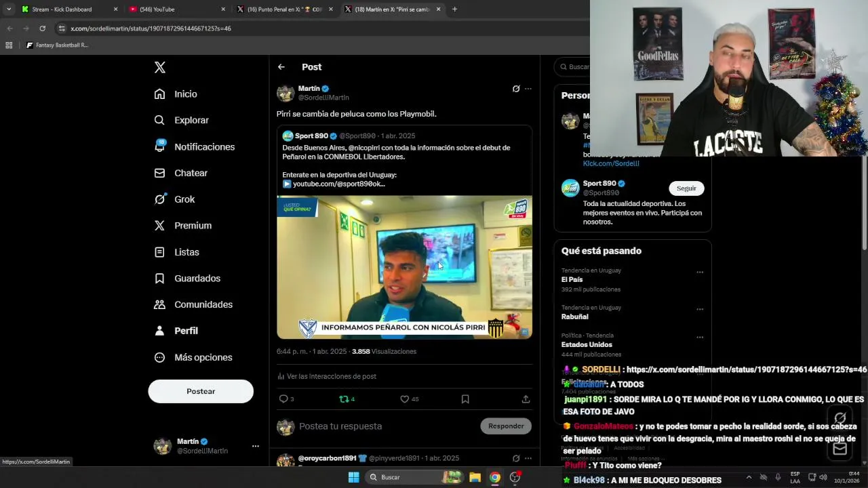Open Comunidades people icon

(x=159, y=304)
